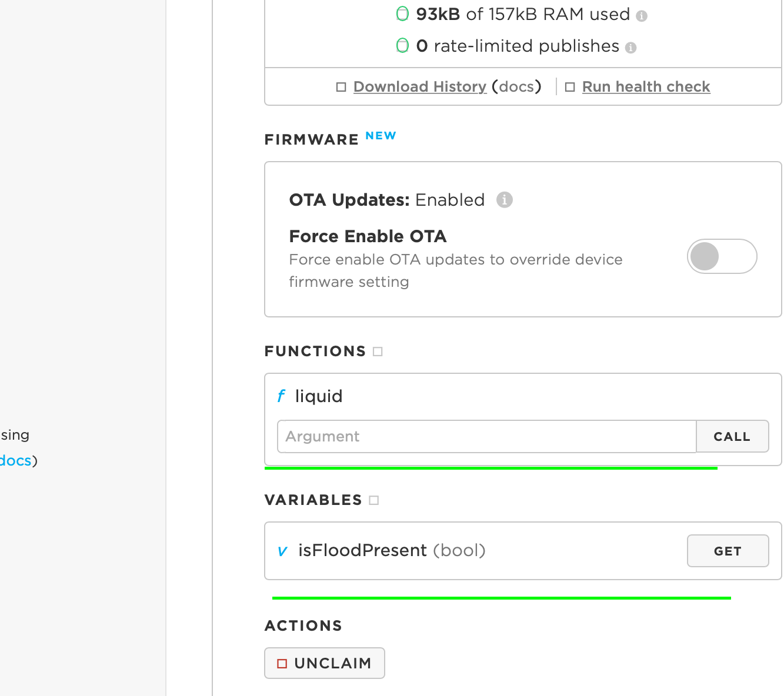This screenshot has height=696, width=784.
Task: Click the green RAM usage status indicator
Action: click(402, 14)
